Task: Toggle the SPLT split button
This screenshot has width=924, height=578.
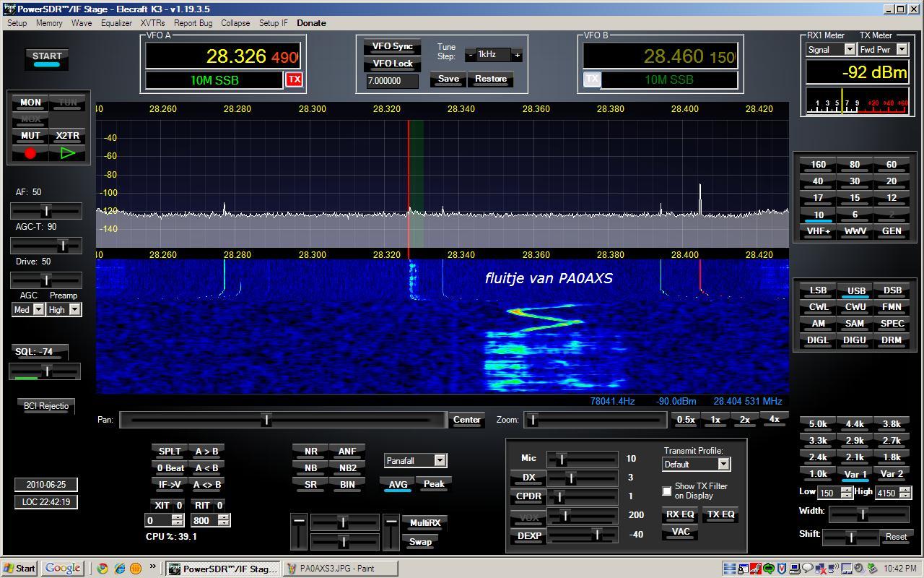Action: click(x=170, y=452)
